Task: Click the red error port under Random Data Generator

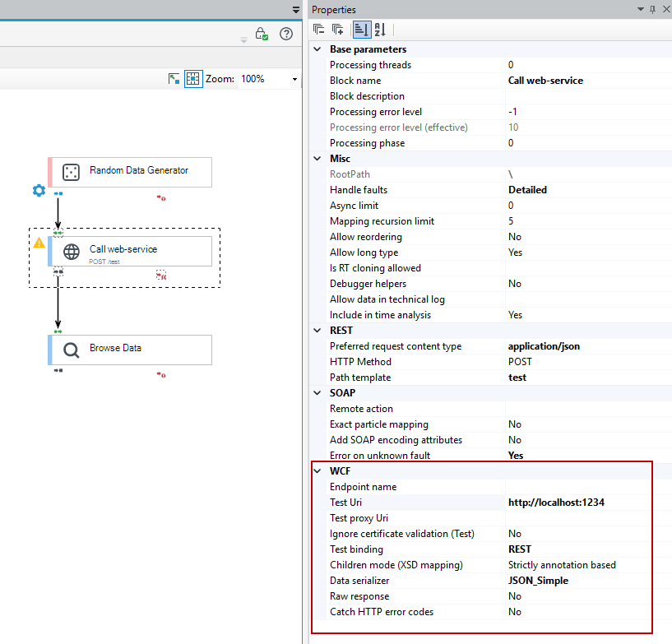Action: [161, 198]
